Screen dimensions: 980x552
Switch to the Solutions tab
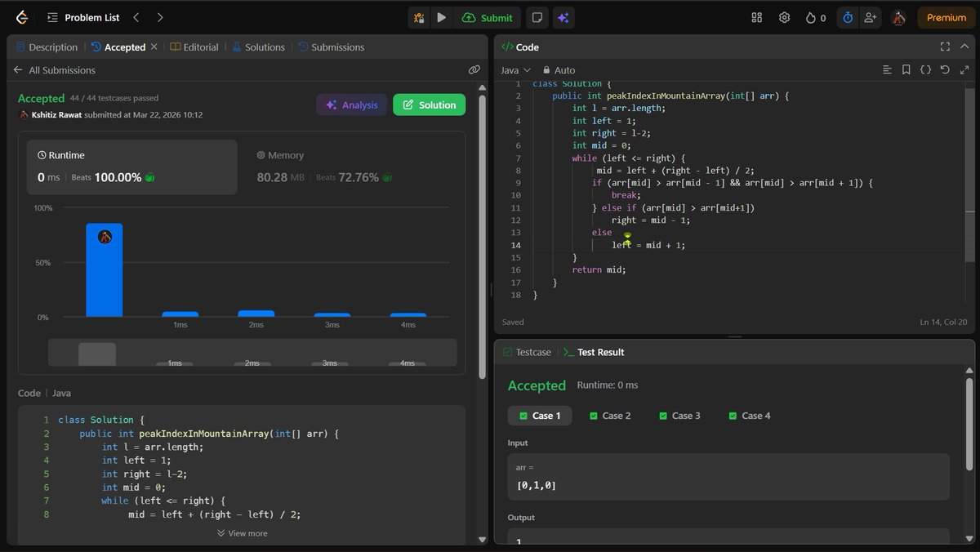[259, 47]
